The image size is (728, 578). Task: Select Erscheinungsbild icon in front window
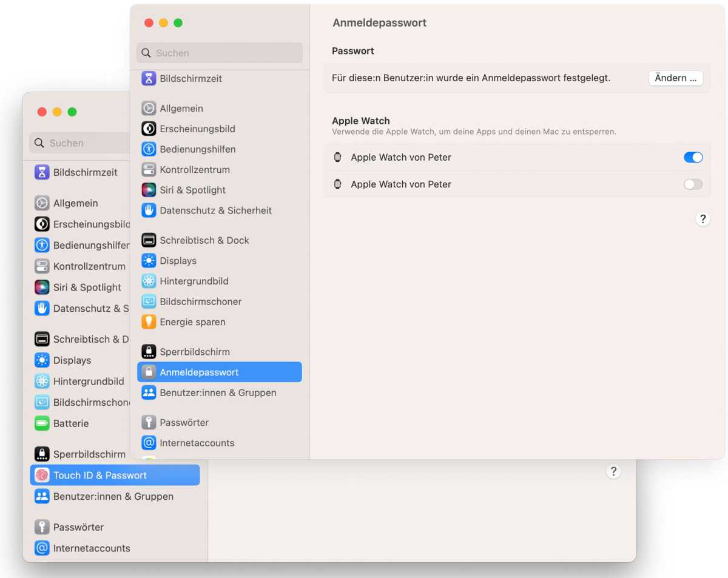(x=149, y=129)
